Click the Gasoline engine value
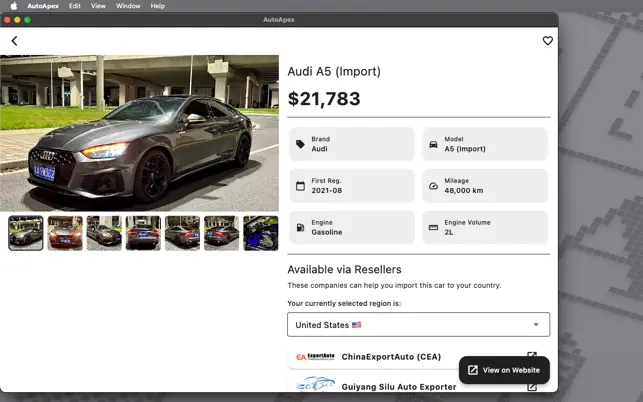The image size is (643, 402). pyautogui.click(x=327, y=232)
